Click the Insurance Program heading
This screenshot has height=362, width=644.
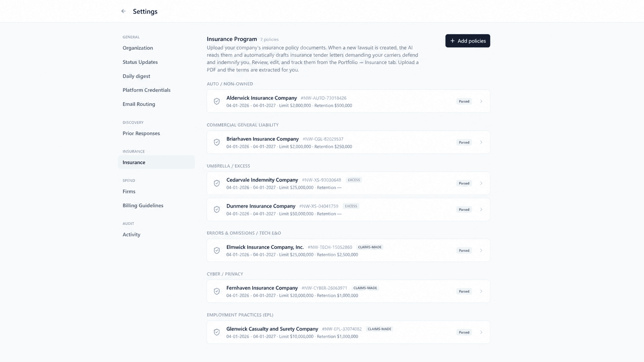click(232, 39)
